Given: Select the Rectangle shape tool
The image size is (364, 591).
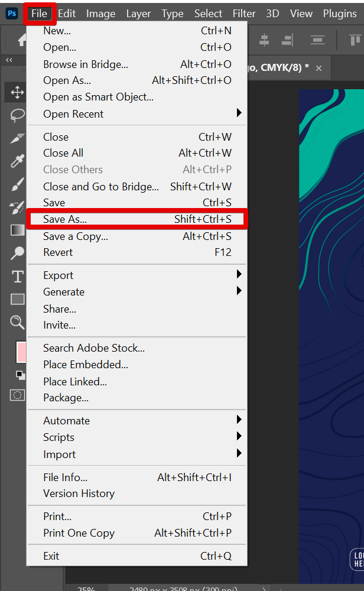Looking at the screenshot, I should (x=17, y=299).
